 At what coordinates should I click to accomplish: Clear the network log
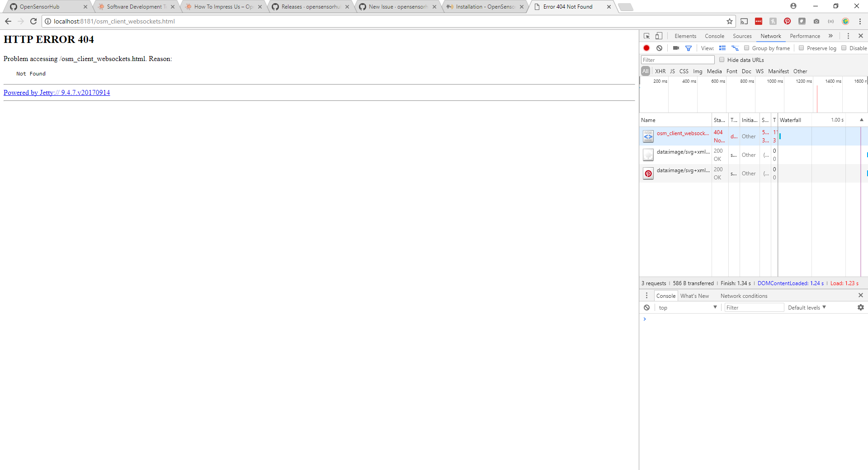coord(660,48)
